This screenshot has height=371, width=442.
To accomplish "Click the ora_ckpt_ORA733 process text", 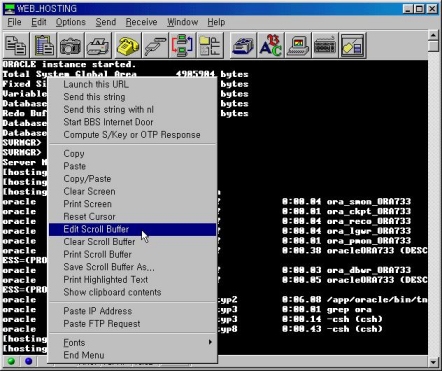I will (x=369, y=211).
